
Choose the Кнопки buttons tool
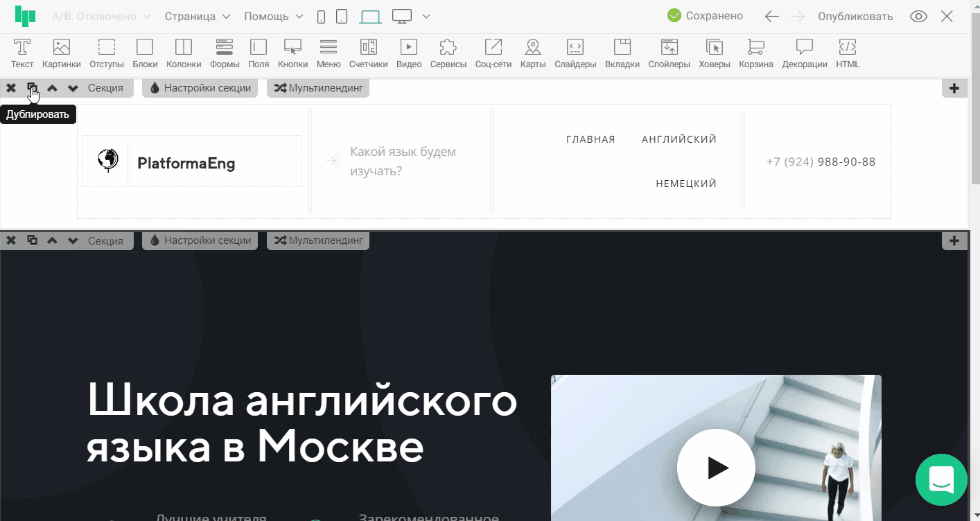(x=292, y=53)
